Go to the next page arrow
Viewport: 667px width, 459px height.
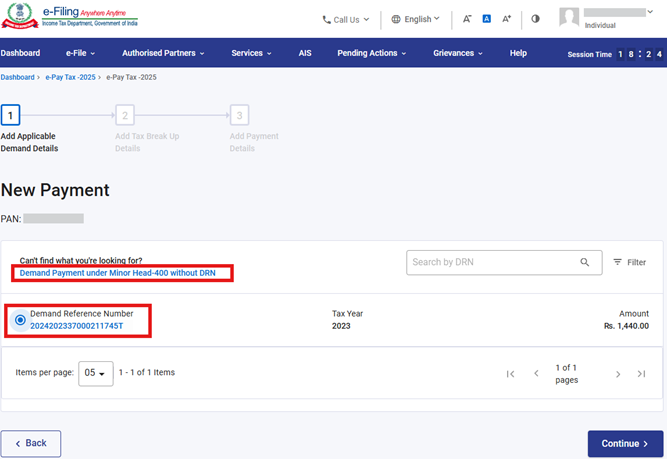tap(618, 373)
